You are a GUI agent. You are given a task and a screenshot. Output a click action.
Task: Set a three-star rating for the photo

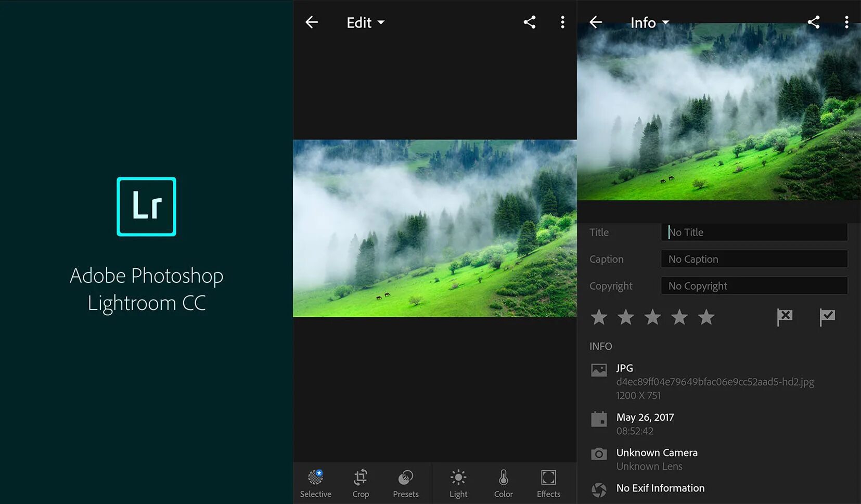click(652, 317)
